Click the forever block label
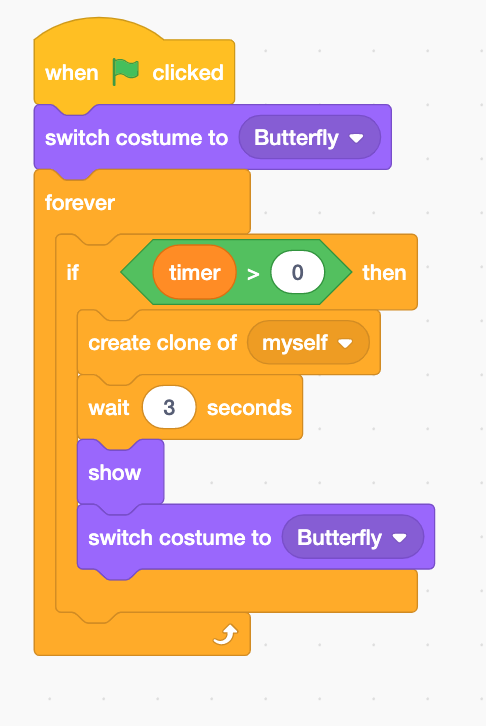Image resolution: width=486 pixels, height=726 pixels. pos(80,203)
